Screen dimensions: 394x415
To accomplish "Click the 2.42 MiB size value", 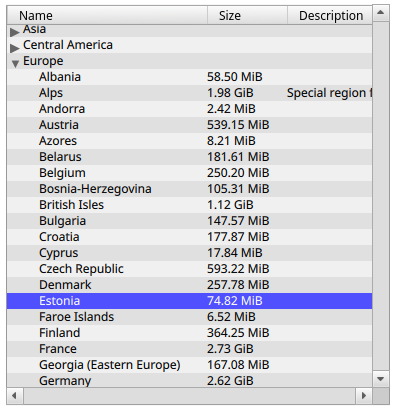I will (x=231, y=109).
